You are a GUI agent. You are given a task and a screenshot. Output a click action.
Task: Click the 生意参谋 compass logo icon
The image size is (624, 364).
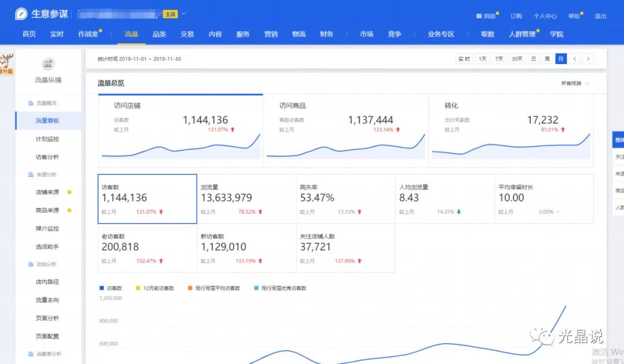[x=21, y=14]
